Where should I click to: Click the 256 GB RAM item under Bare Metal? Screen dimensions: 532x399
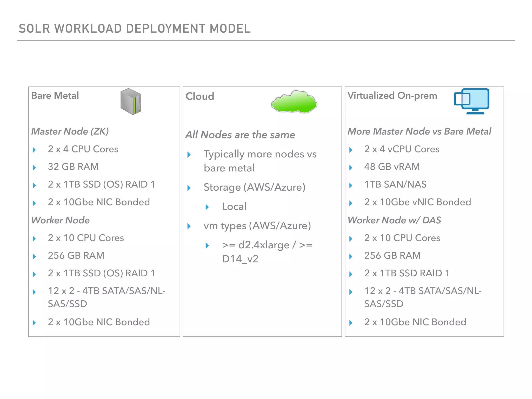click(76, 256)
